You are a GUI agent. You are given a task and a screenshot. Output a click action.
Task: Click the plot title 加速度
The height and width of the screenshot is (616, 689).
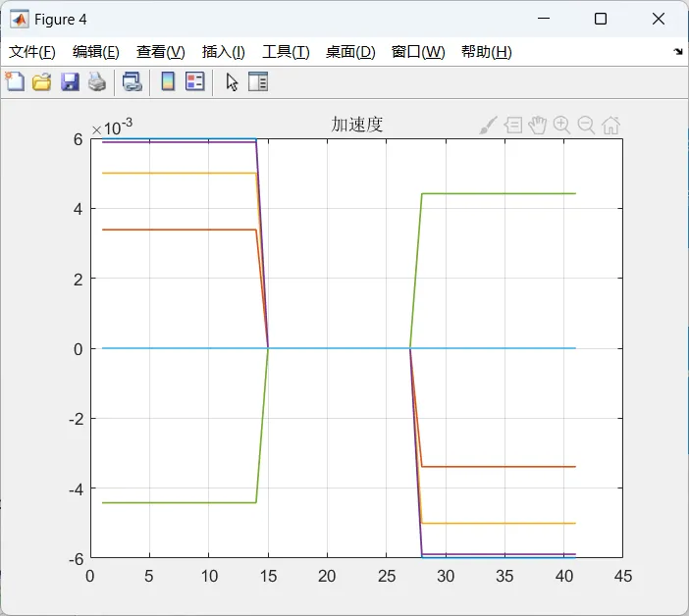click(357, 125)
